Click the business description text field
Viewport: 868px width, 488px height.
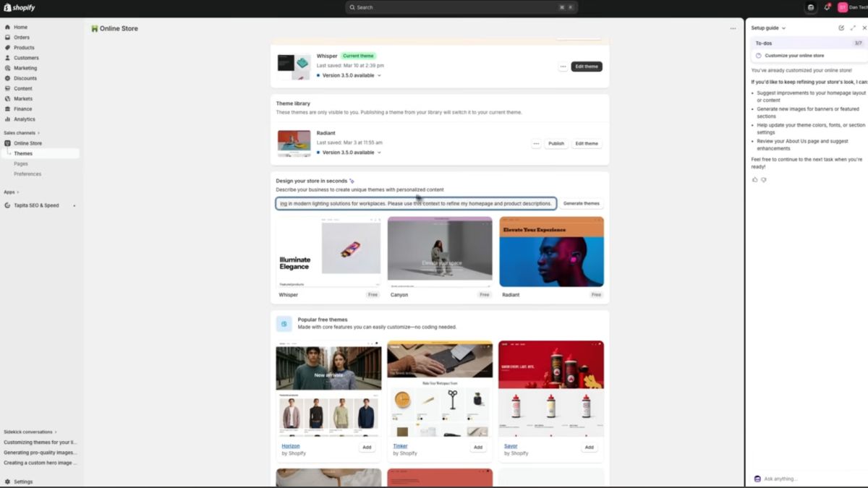point(416,204)
